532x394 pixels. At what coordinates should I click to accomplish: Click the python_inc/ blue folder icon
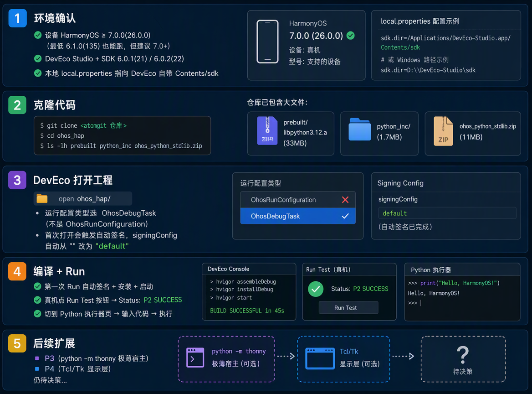(x=360, y=130)
